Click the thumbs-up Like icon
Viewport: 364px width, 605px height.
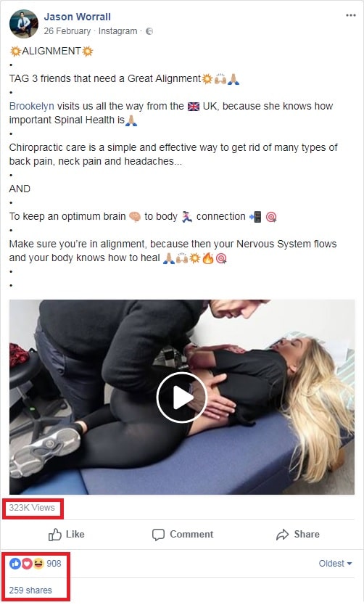[x=55, y=535]
